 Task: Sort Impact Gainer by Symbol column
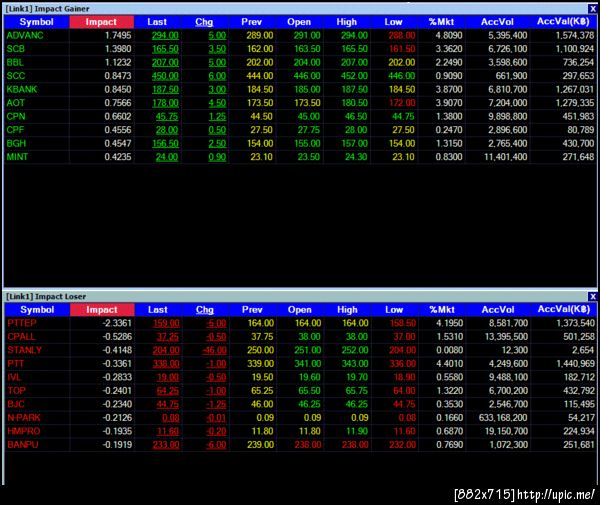tap(37, 22)
